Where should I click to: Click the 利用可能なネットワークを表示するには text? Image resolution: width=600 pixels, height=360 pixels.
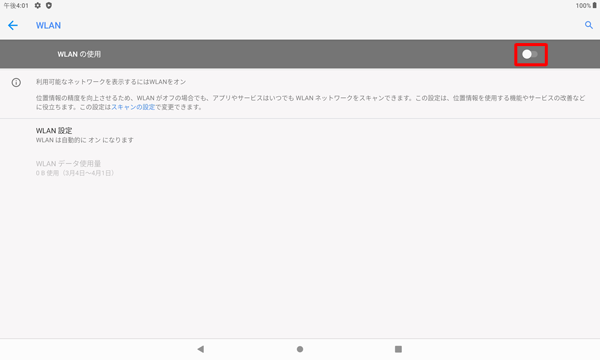click(x=92, y=82)
